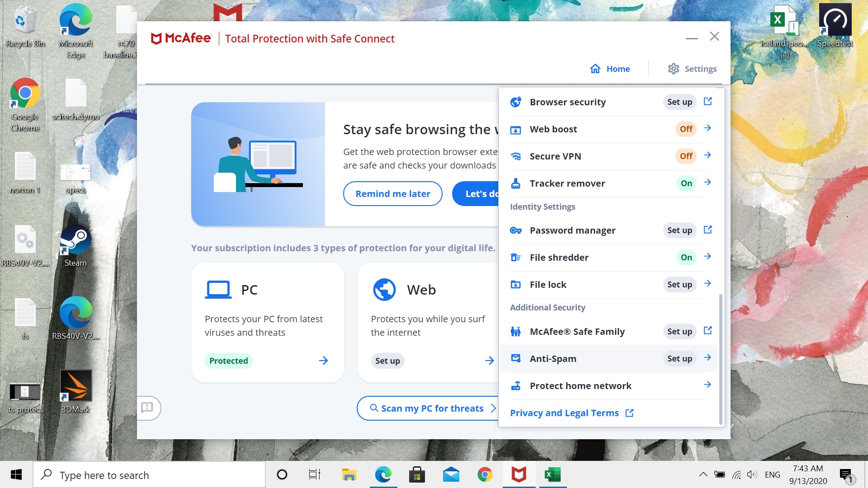Image resolution: width=868 pixels, height=488 pixels.
Task: Select Browser security menu entry
Action: [608, 102]
